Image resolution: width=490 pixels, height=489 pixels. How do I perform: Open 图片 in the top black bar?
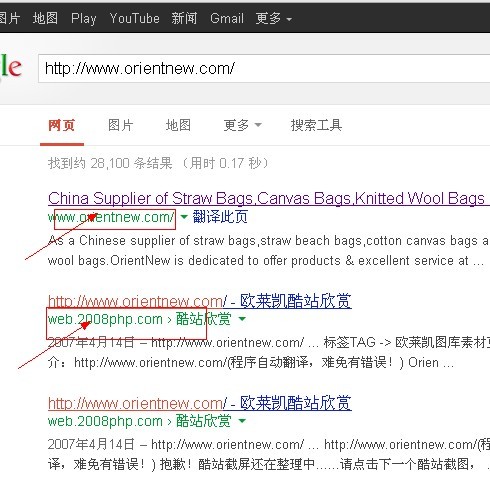point(9,18)
